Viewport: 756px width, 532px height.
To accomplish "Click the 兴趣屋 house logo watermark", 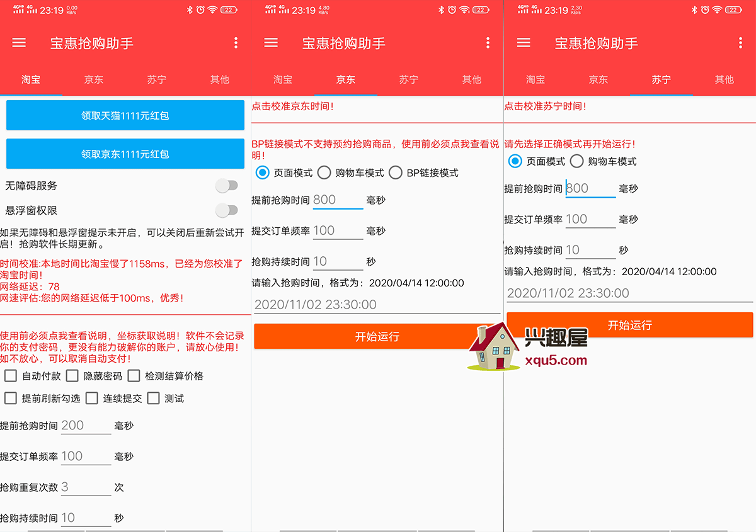I will [493, 348].
